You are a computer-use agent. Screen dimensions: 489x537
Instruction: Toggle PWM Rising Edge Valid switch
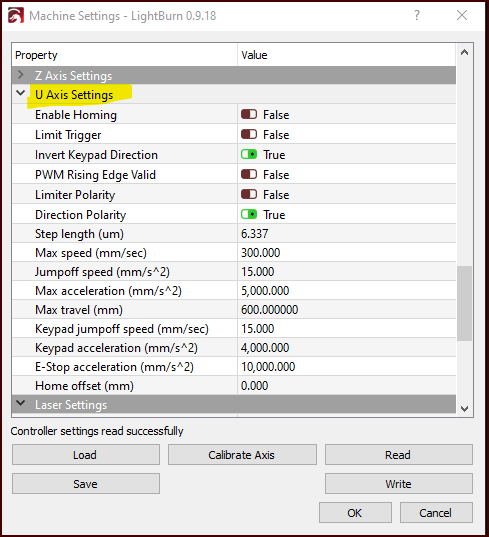click(249, 174)
